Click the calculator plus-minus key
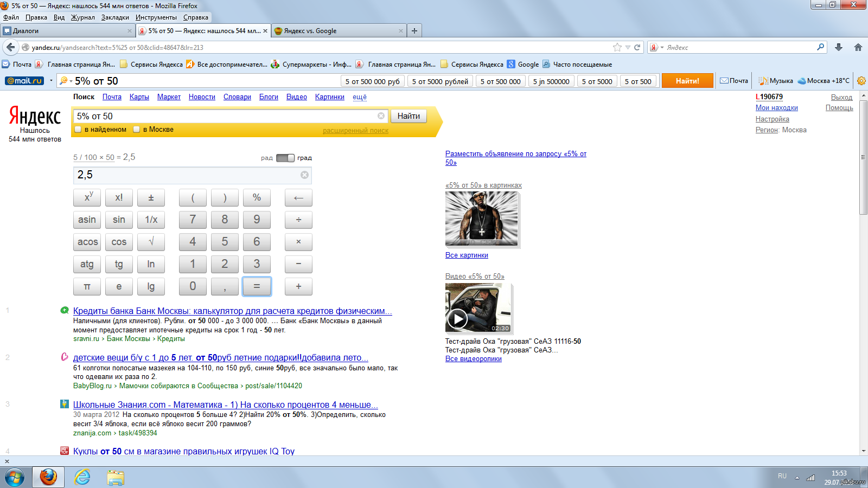Viewport: 868px width, 488px height. pos(151,197)
